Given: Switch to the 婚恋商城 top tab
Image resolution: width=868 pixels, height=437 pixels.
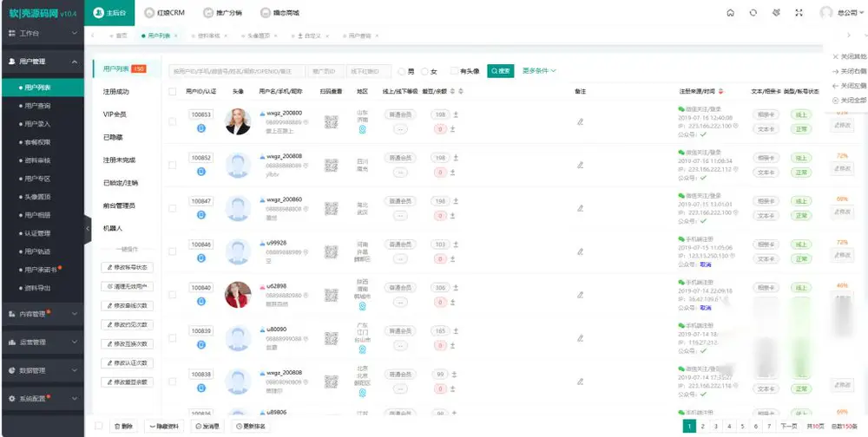Looking at the screenshot, I should pos(279,13).
